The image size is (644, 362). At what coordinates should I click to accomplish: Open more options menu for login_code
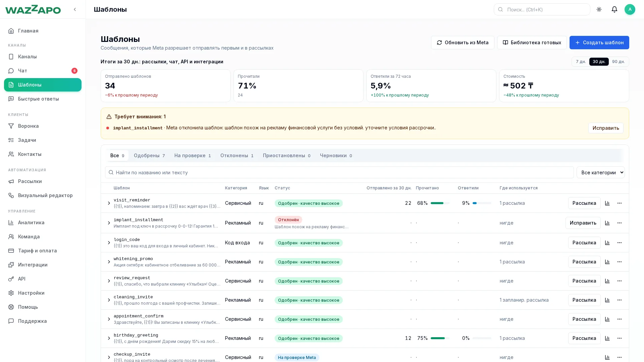[620, 243]
